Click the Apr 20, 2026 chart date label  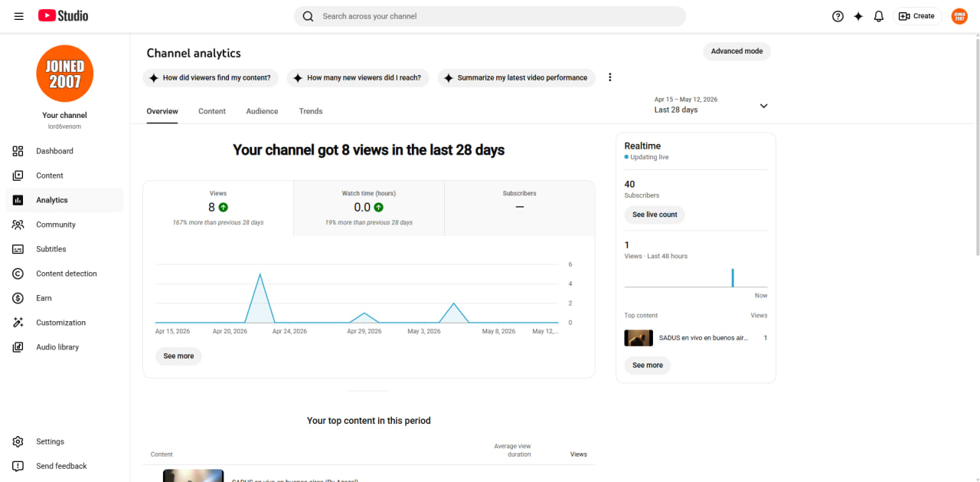pos(230,332)
